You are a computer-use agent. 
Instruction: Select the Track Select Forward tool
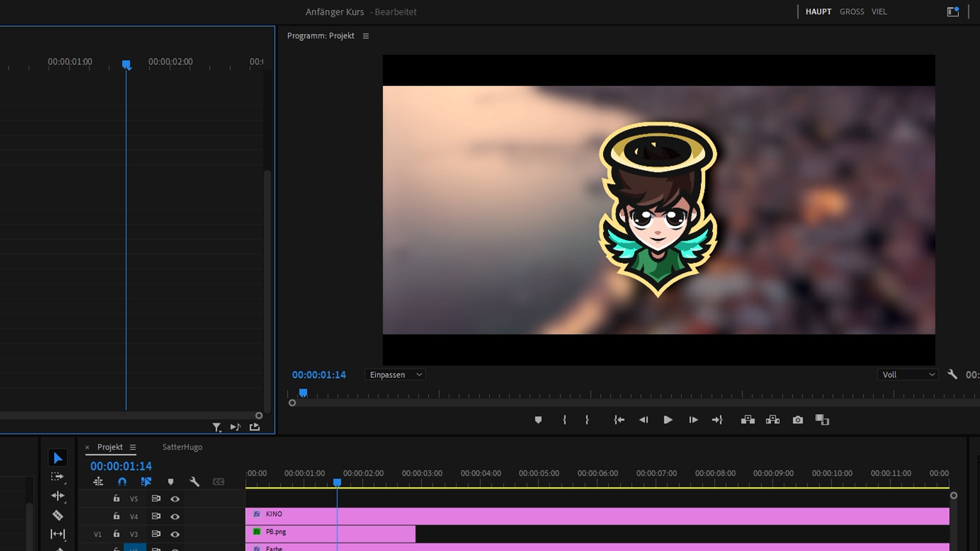tap(58, 477)
